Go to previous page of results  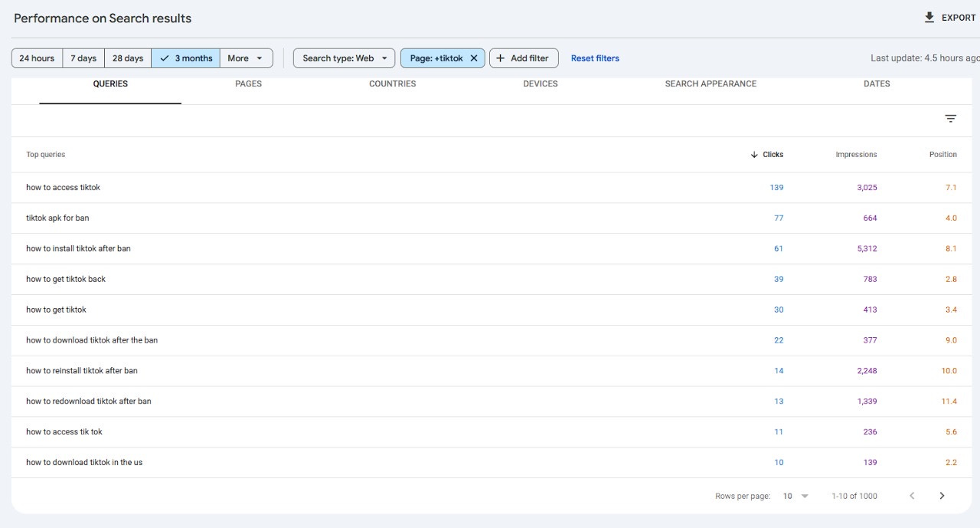click(912, 496)
